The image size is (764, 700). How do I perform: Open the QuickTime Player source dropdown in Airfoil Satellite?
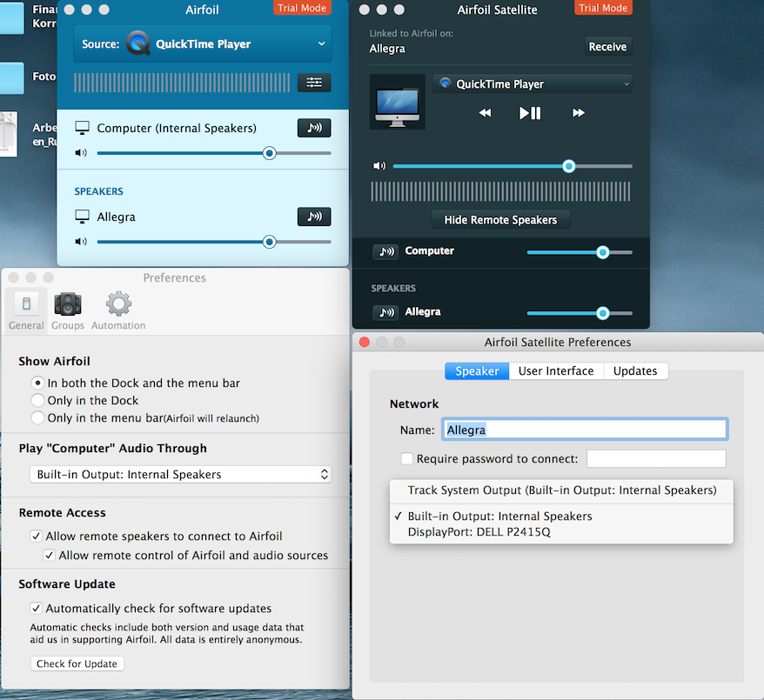coord(533,83)
